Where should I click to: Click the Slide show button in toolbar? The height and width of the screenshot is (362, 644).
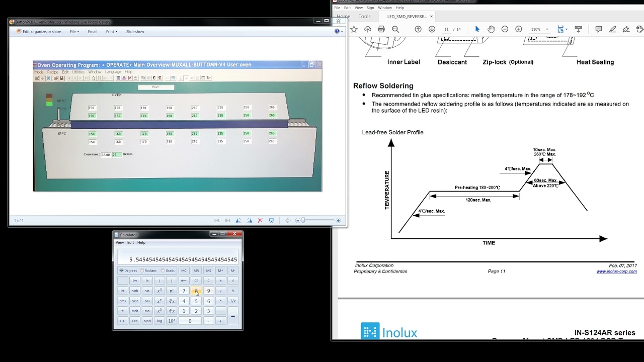click(x=135, y=31)
